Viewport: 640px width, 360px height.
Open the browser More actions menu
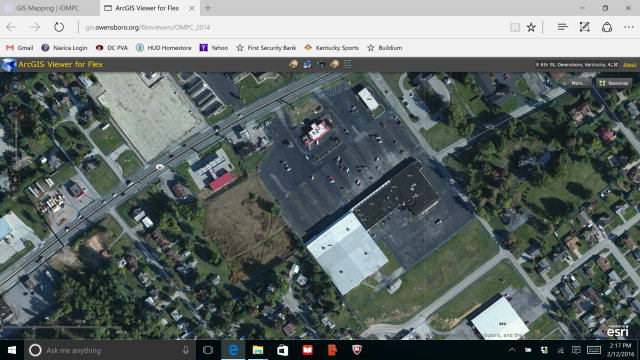[629, 27]
